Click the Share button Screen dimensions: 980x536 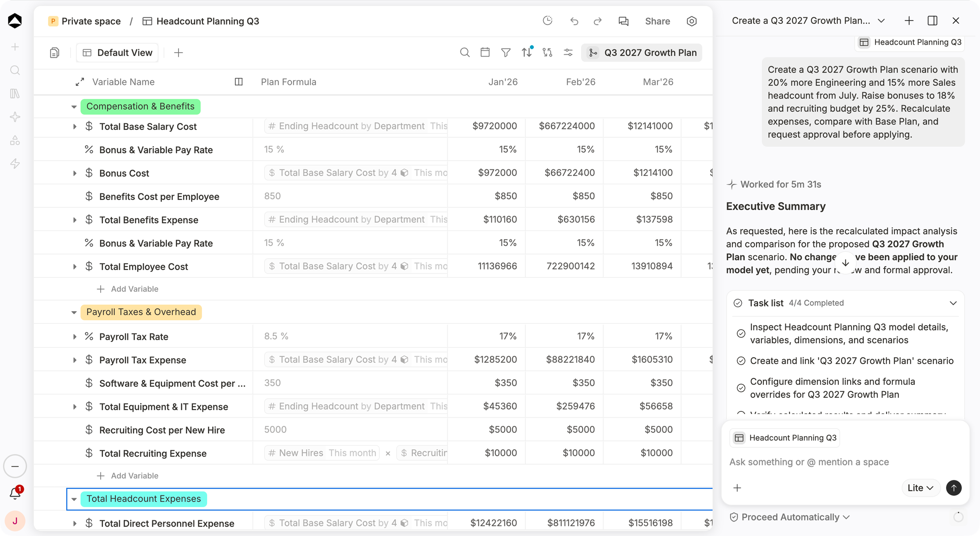coord(657,21)
